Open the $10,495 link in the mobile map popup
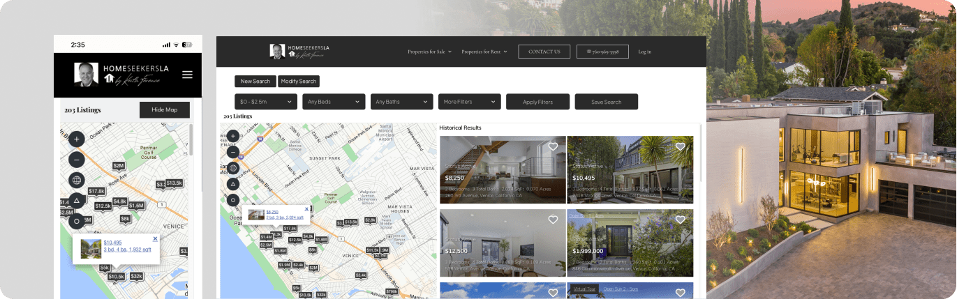Viewport: 980px width, 299px height. click(112, 243)
